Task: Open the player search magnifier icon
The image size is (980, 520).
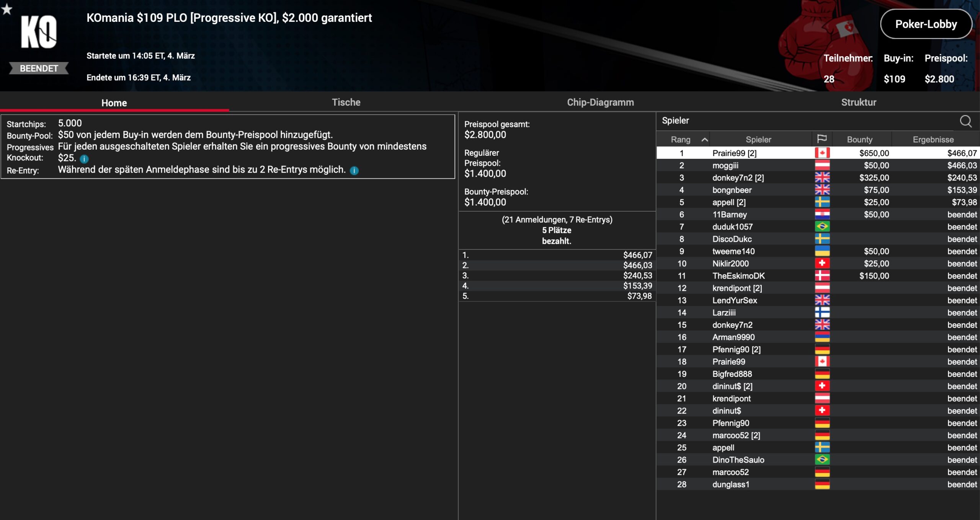Action: point(965,121)
